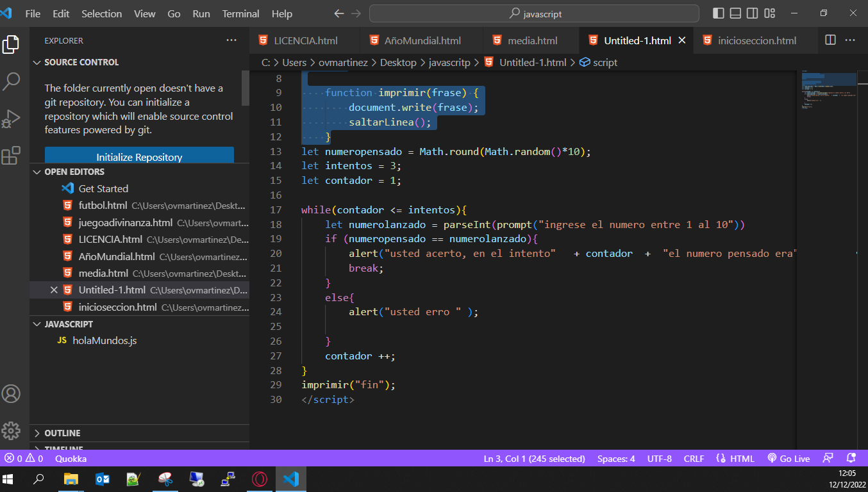Open Windows taskbar search

click(x=38, y=479)
